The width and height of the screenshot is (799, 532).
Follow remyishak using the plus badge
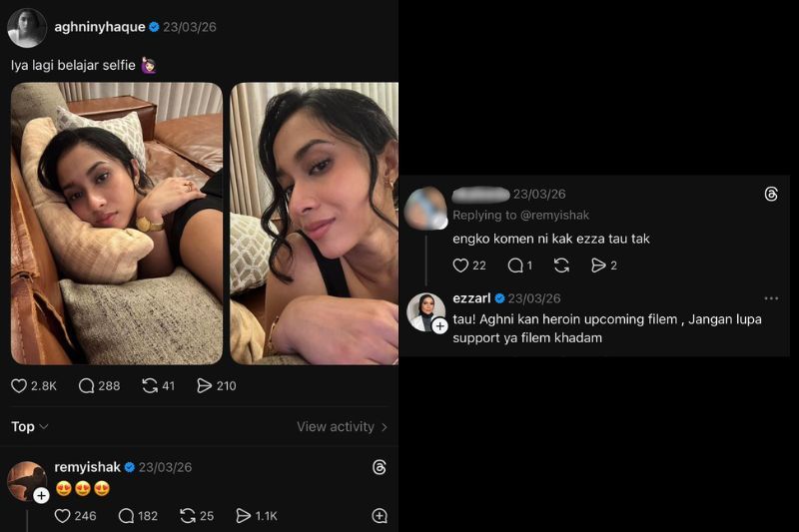pos(41,495)
